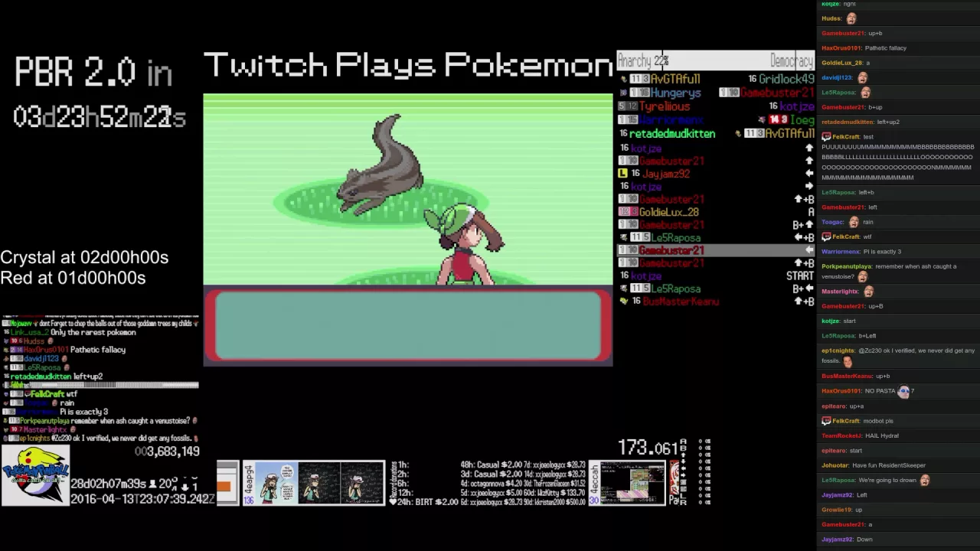Click the emote next to davidjl123's name
The image size is (980, 551).
(x=863, y=78)
